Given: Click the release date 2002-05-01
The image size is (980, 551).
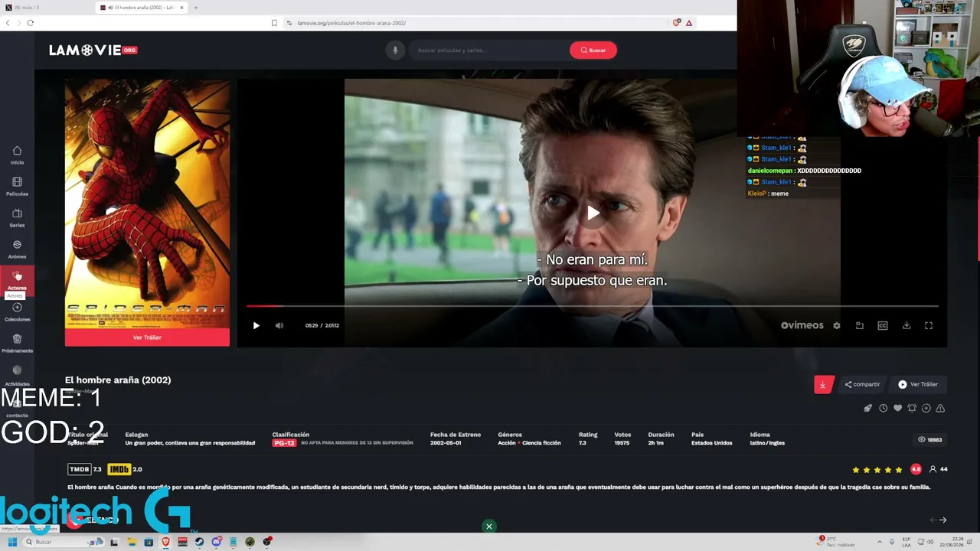Looking at the screenshot, I should pos(447,443).
